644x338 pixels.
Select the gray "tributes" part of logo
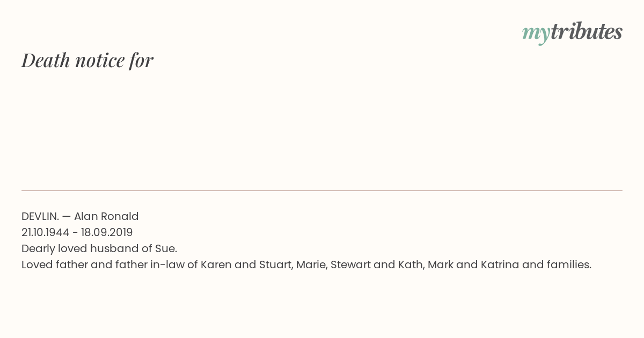(x=586, y=32)
